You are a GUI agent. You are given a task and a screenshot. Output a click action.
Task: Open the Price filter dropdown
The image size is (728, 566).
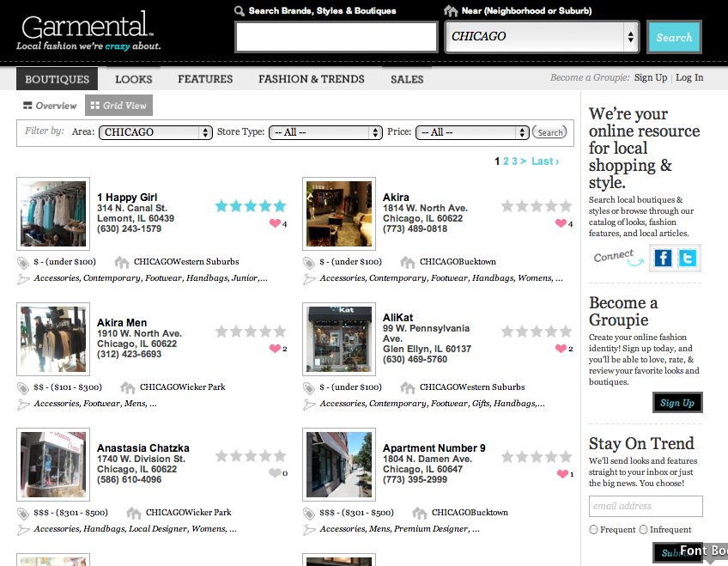pyautogui.click(x=472, y=132)
